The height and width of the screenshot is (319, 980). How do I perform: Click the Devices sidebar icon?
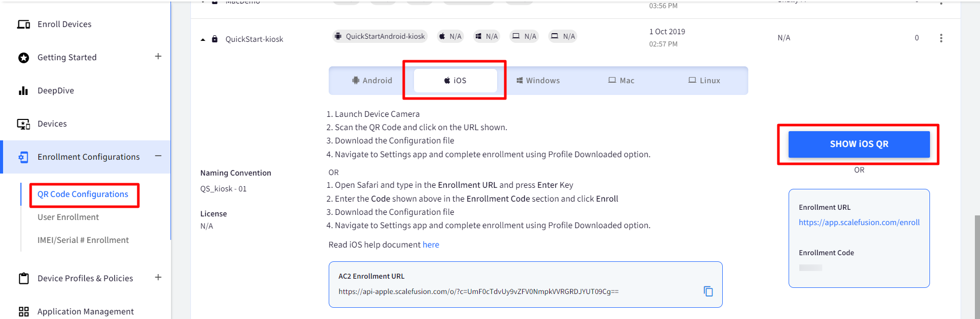tap(23, 124)
